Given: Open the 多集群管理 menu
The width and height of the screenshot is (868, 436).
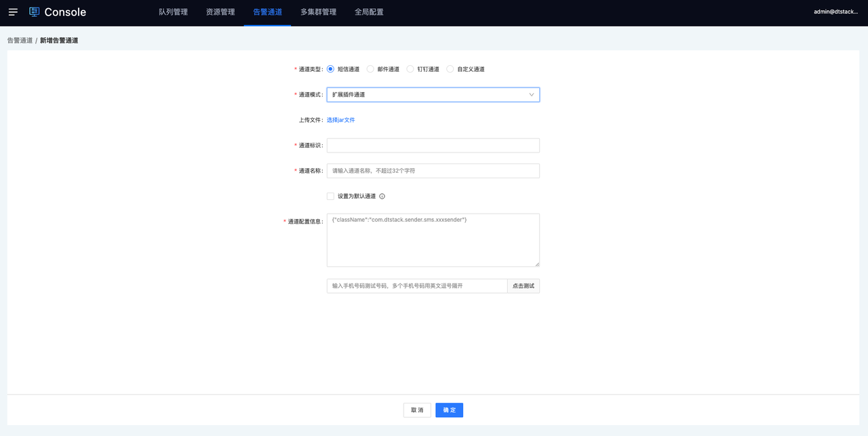Looking at the screenshot, I should click(319, 12).
